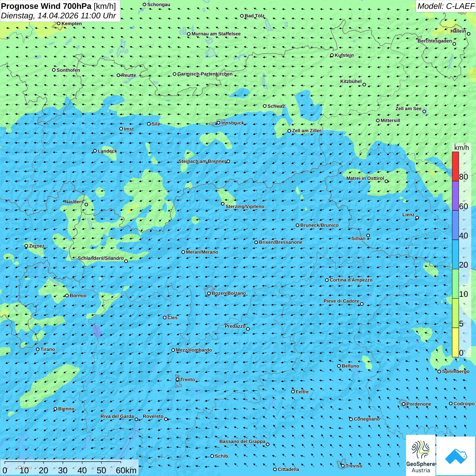Click the Mittersill label
Viewport: 476px width, 476px height.
click(x=390, y=120)
